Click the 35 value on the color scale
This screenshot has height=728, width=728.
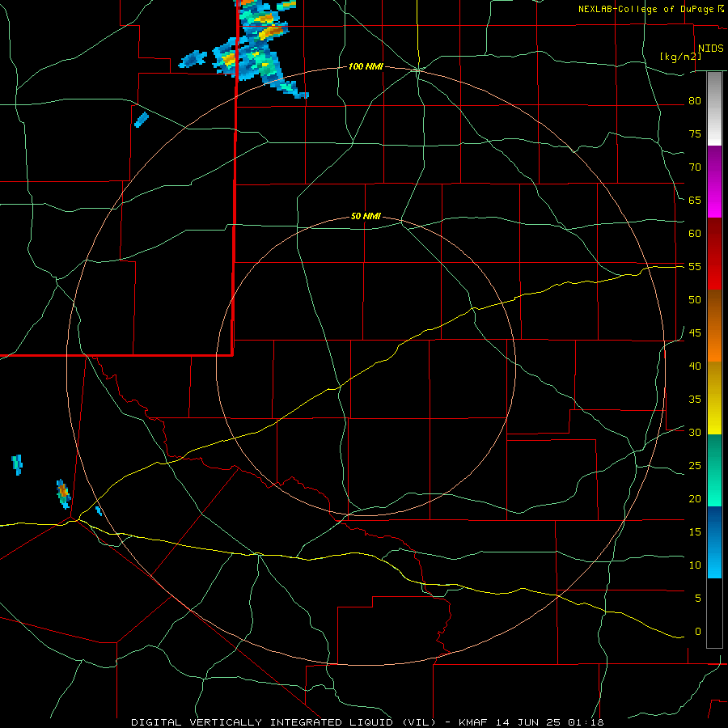(695, 400)
